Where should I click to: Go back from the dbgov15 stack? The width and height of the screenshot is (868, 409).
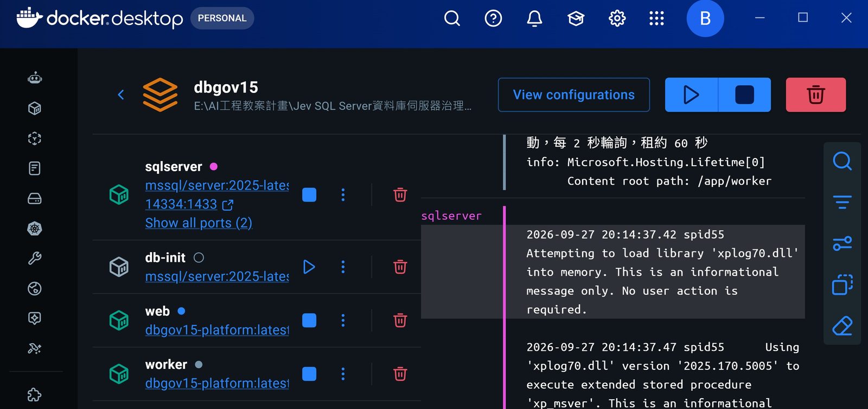(x=121, y=95)
